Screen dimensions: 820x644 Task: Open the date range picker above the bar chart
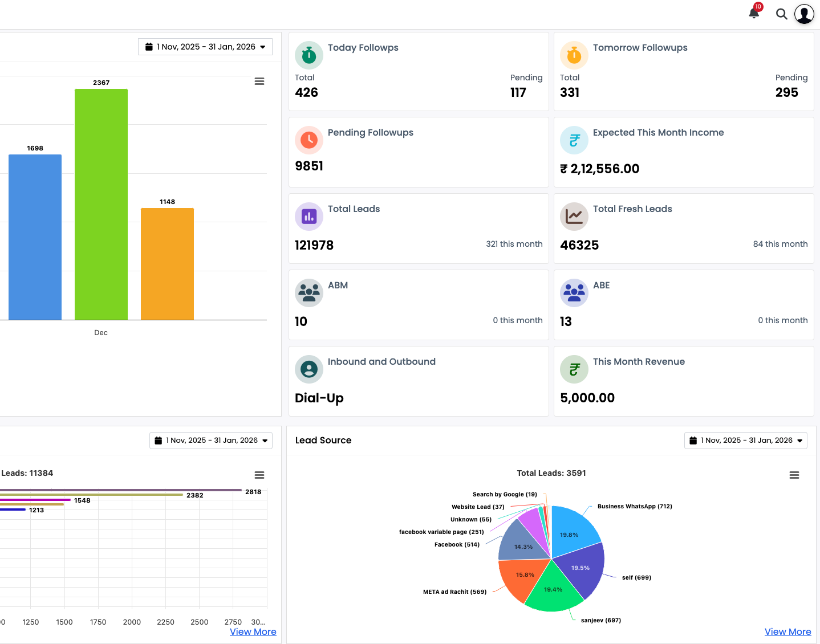205,46
